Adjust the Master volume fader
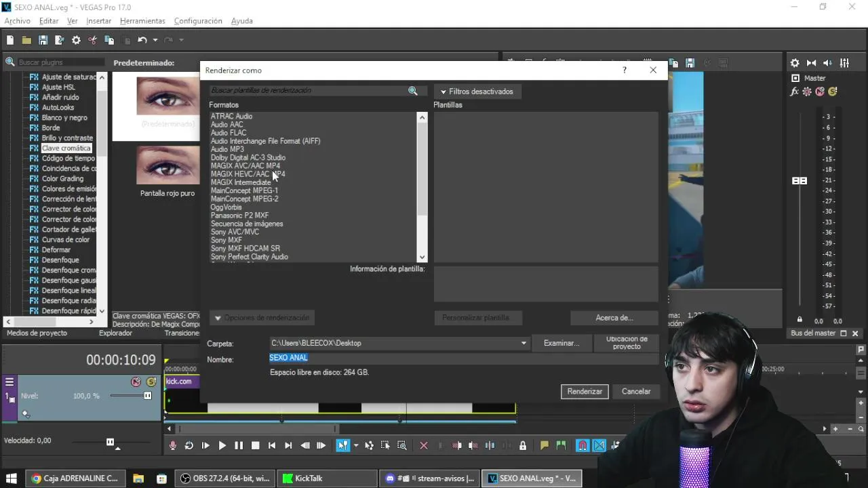The image size is (868, 488). point(800,180)
